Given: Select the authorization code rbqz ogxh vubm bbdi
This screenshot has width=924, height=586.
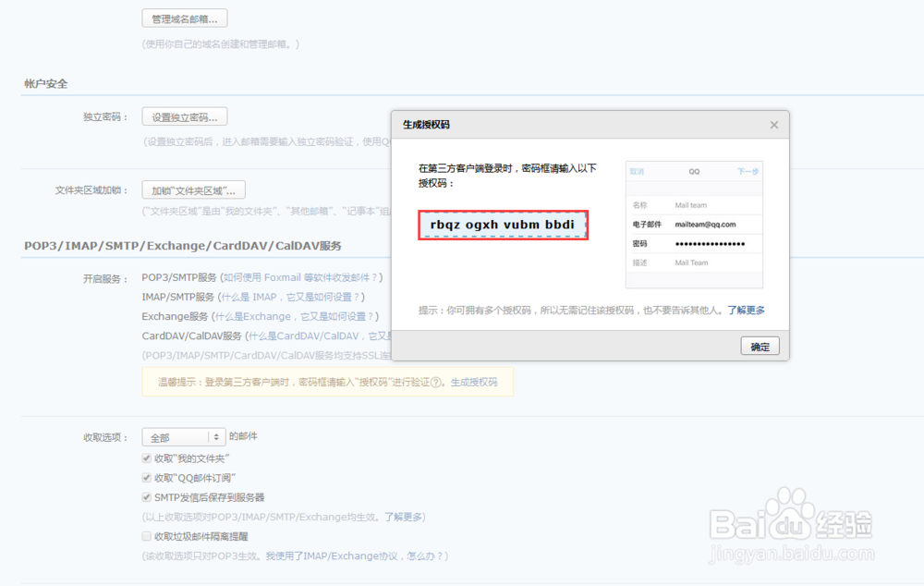Looking at the screenshot, I should tap(503, 225).
